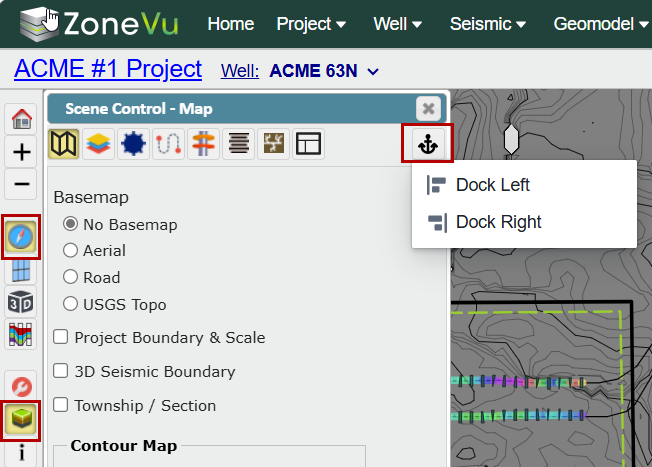Click the anchor dock button
Image resolution: width=652 pixels, height=467 pixels.
pos(428,144)
